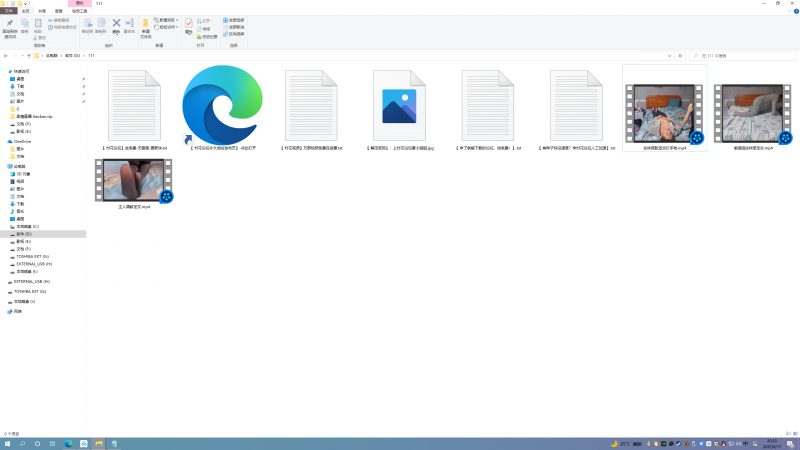Image resolution: width=800 pixels, height=450 pixels.
Task: Click the Properties (属性) ribbon icon
Action: 189,24
